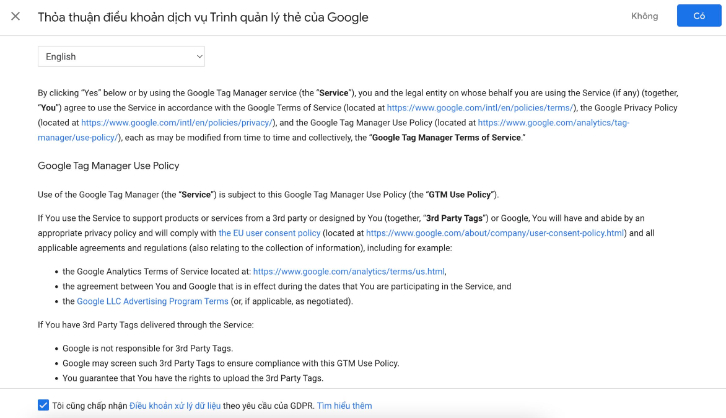Click text 'If You have 3rd Party Tags delivered'
This screenshot has width=726, height=418.
(x=145, y=324)
